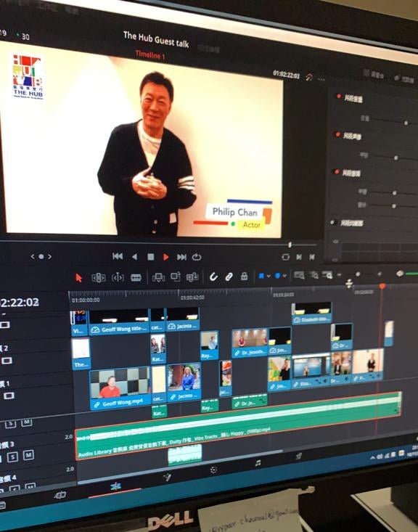Click the viewer options three-dot menu
Image resolution: width=418 pixels, height=532 pixels.
321,79
